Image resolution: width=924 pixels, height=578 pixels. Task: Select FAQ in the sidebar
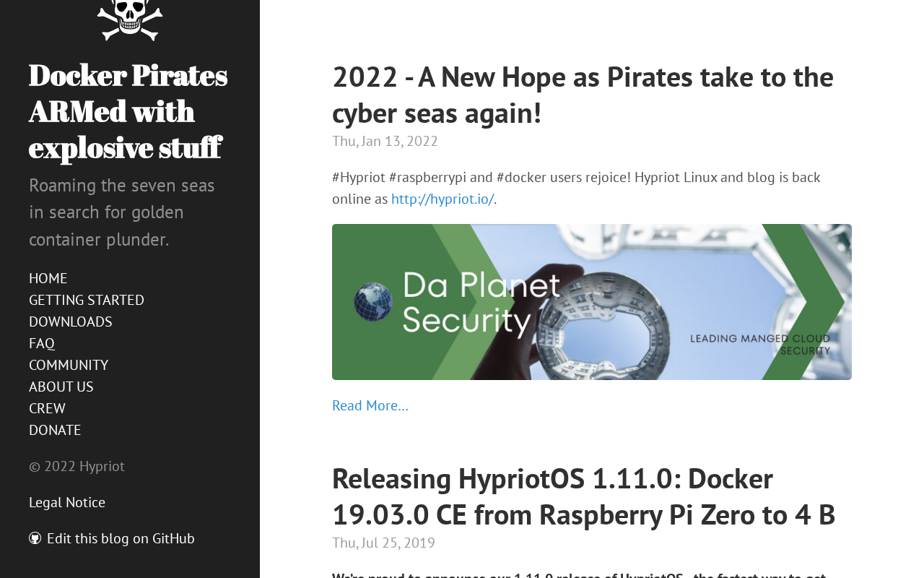point(42,343)
